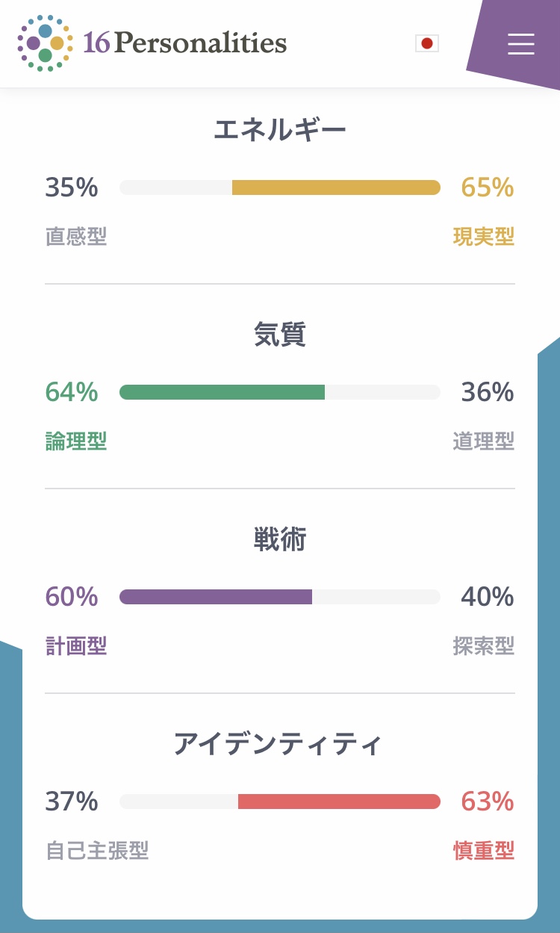Screen dimensions: 560x933
Task: Select the 論理型 label
Action: click(x=76, y=441)
